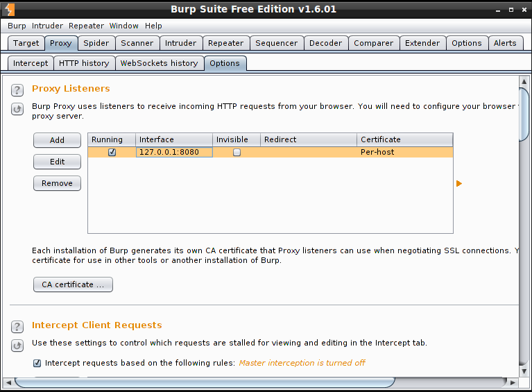Open the HTTP history sub-tab

[x=84, y=63]
